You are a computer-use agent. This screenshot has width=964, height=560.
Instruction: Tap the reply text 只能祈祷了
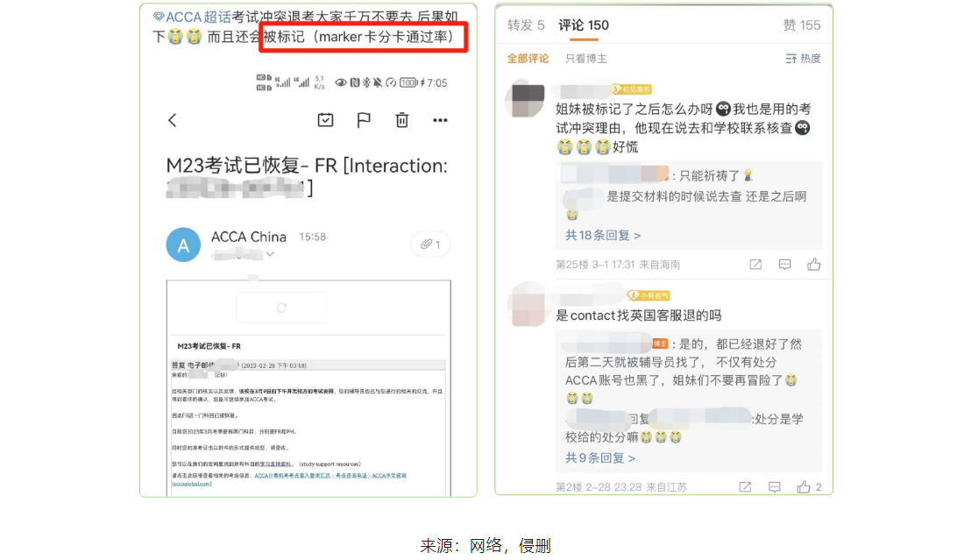[710, 176]
